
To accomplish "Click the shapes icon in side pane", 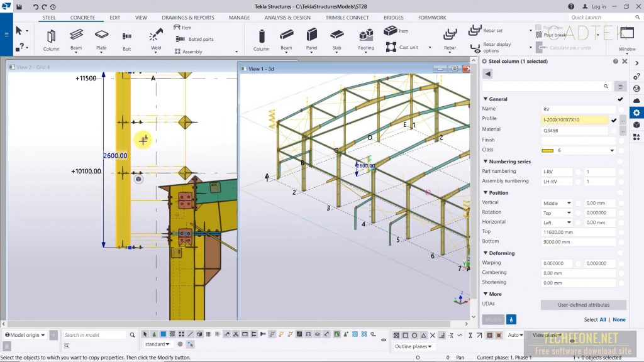I will tap(636, 137).
